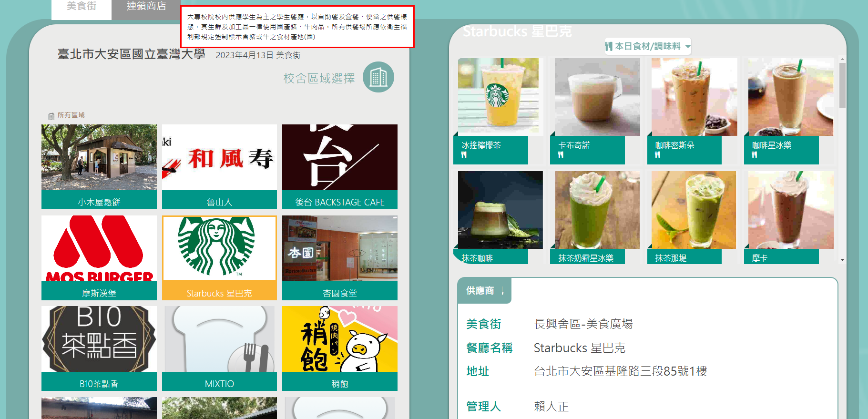This screenshot has height=419, width=868.
Task: Select the 咖啡密斯朵 drink photo
Action: click(694, 97)
